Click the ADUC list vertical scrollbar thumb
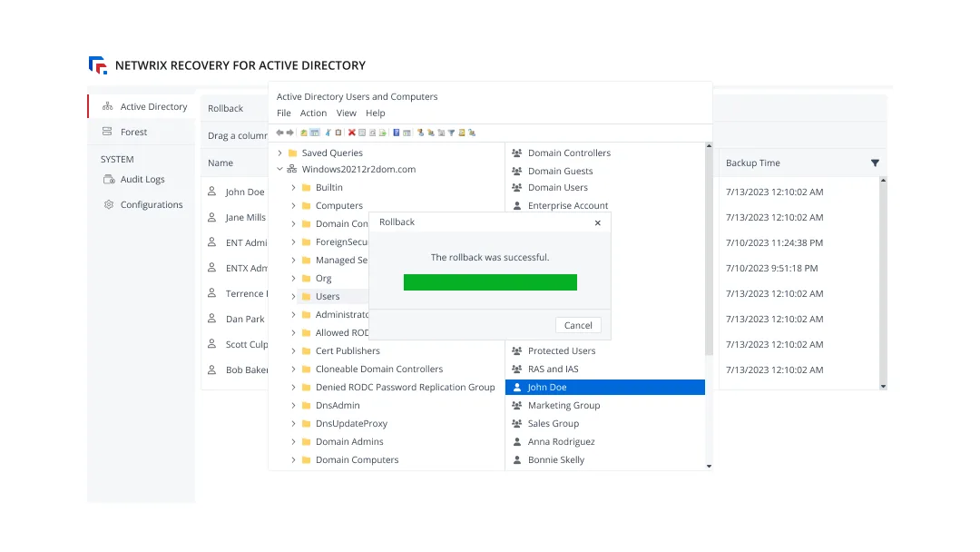 709,252
